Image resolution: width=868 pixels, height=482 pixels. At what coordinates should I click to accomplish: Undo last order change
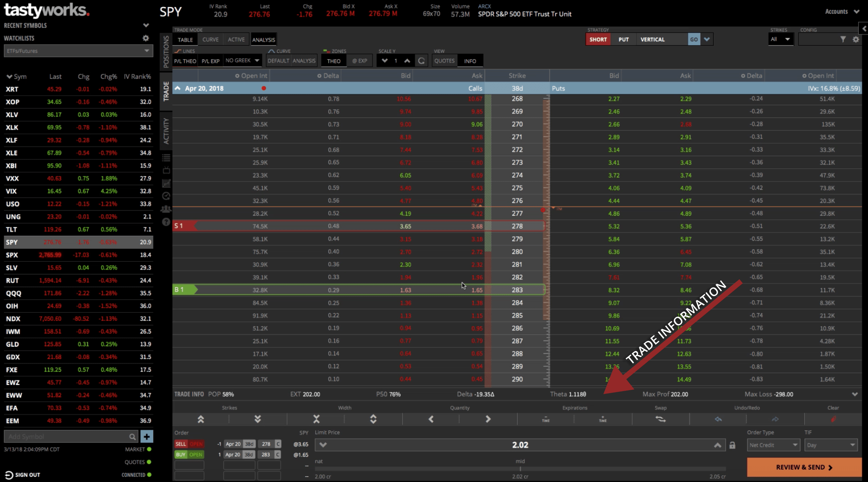(x=718, y=419)
